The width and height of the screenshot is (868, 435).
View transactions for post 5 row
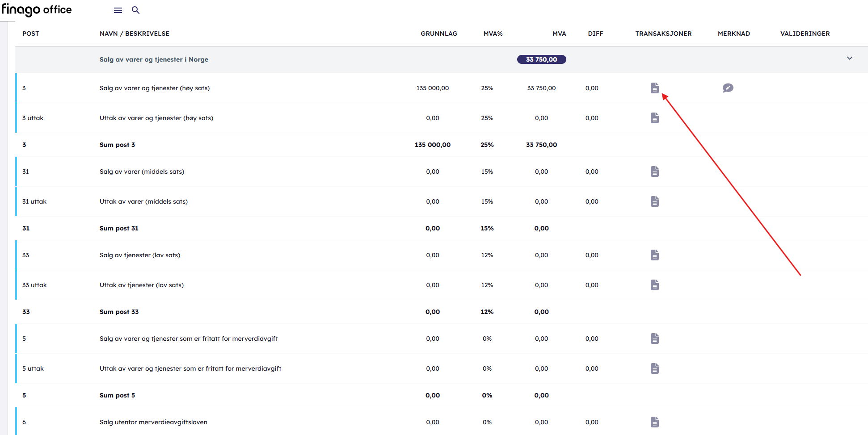pyautogui.click(x=654, y=339)
